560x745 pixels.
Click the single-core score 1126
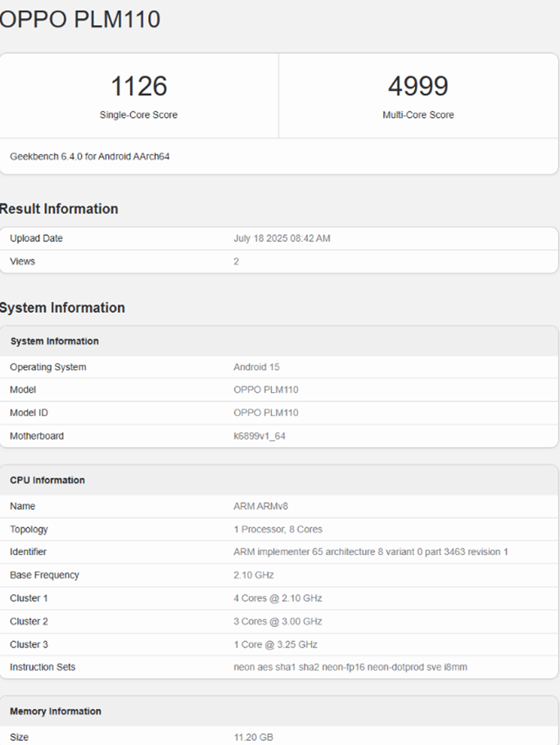(x=138, y=86)
